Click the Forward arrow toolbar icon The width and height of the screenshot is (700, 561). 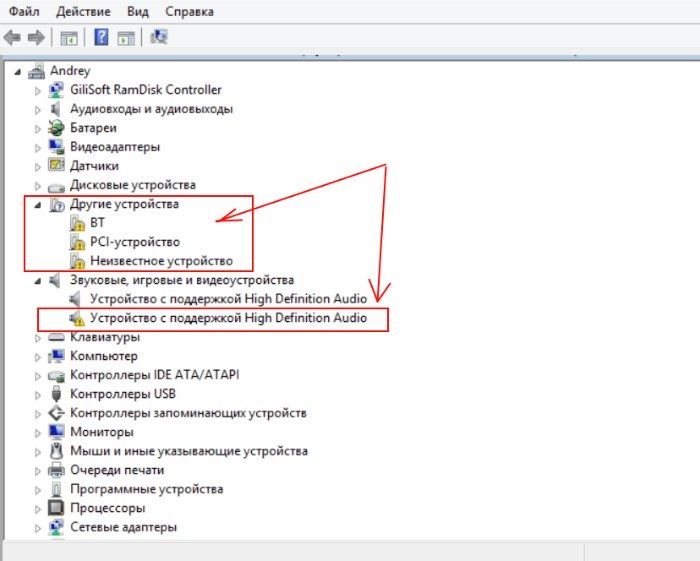pos(36,38)
